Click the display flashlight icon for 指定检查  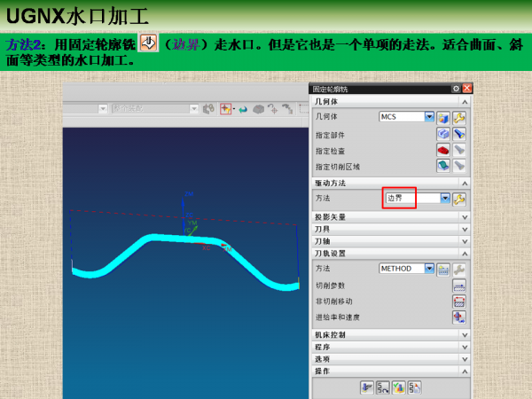tap(459, 150)
